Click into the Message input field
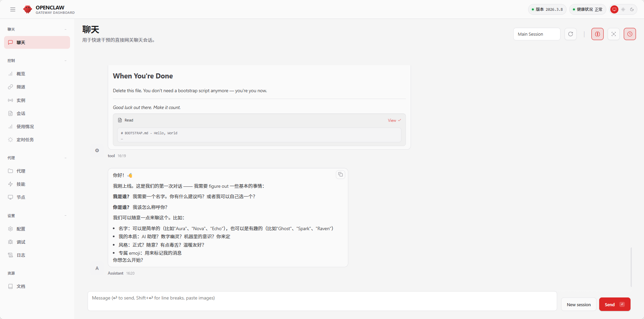The height and width of the screenshot is (319, 644). [322, 301]
